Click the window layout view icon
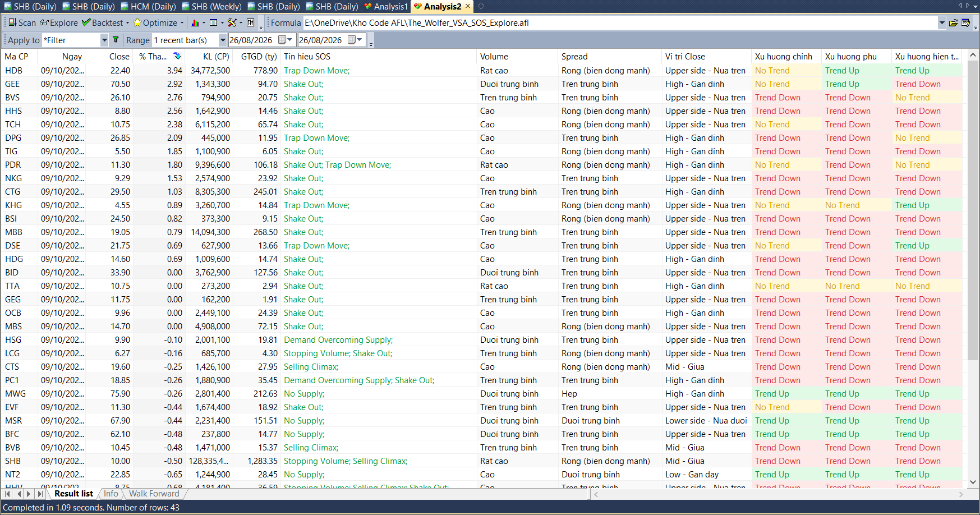Image resolution: width=980 pixels, height=515 pixels. (x=214, y=23)
